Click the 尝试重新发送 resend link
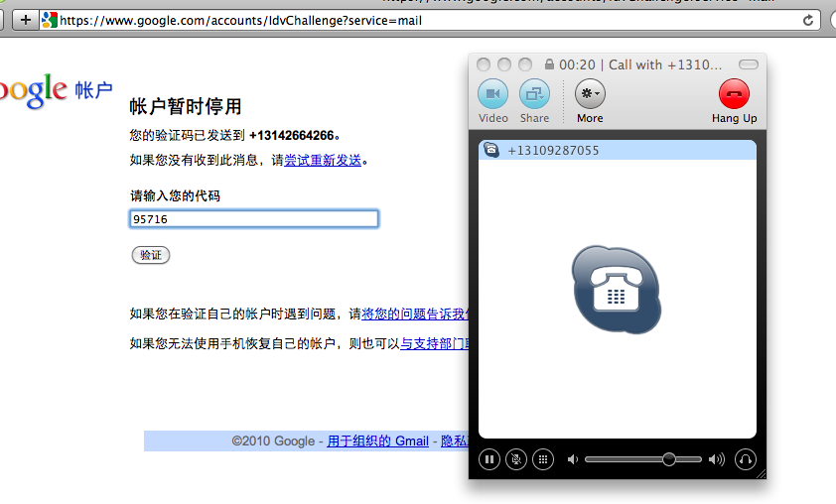Image resolution: width=836 pixels, height=504 pixels. [323, 160]
